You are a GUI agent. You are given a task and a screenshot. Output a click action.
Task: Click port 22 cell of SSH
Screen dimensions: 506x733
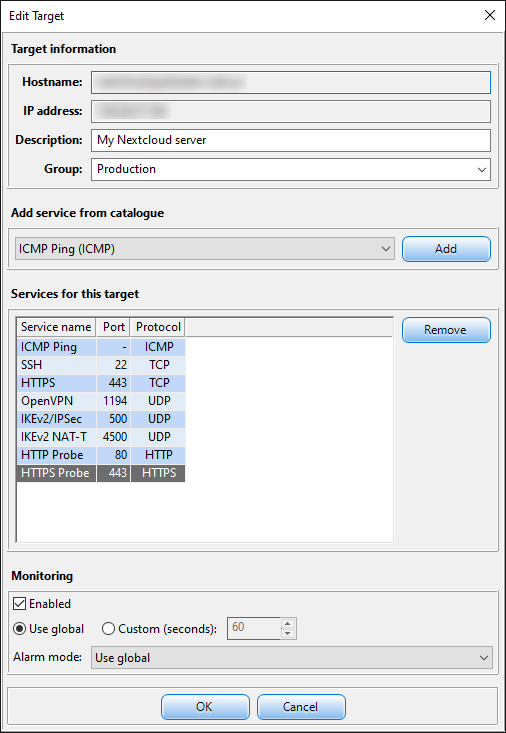pyautogui.click(x=114, y=365)
